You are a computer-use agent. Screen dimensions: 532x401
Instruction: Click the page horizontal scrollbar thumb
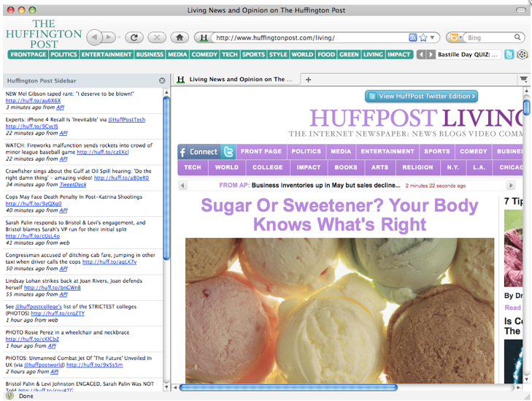288,387
